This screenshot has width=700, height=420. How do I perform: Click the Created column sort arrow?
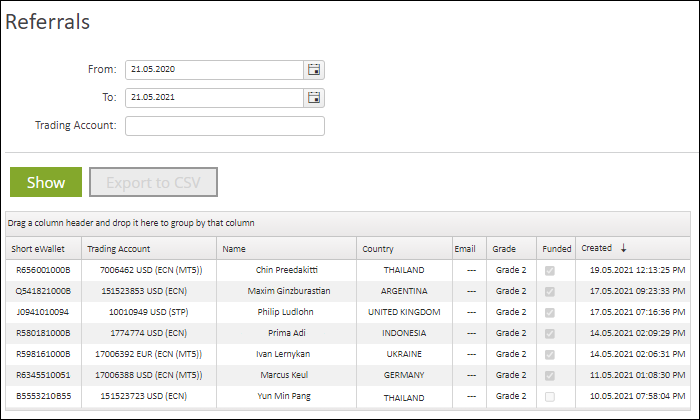click(x=624, y=248)
